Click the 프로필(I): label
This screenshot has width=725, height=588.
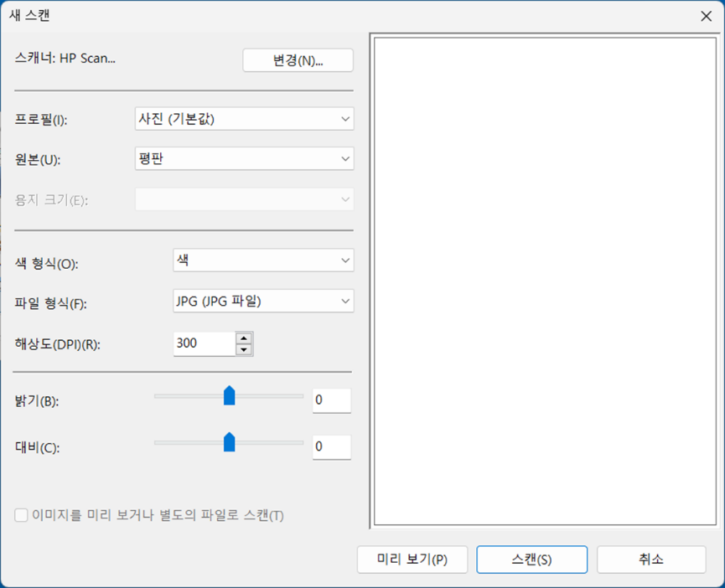(x=41, y=120)
